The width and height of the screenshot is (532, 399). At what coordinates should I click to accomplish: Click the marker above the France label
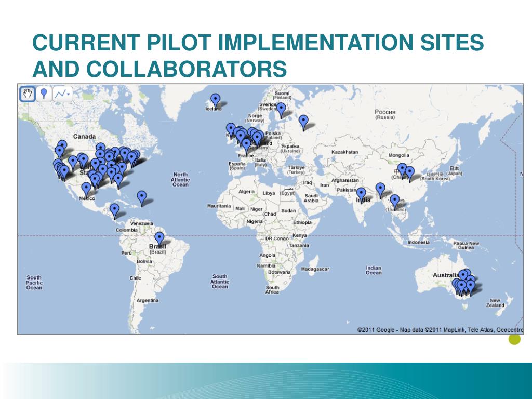pyautogui.click(x=246, y=146)
